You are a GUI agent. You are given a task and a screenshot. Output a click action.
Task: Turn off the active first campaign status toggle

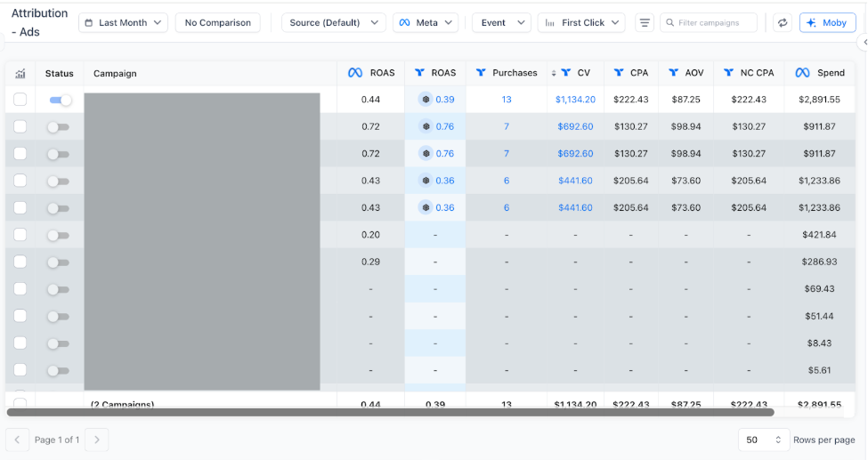click(61, 100)
